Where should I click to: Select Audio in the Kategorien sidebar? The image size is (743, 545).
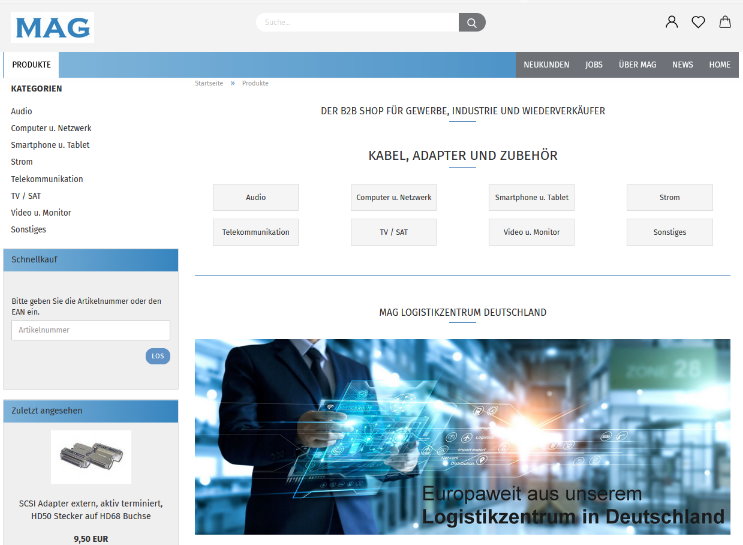click(21, 111)
